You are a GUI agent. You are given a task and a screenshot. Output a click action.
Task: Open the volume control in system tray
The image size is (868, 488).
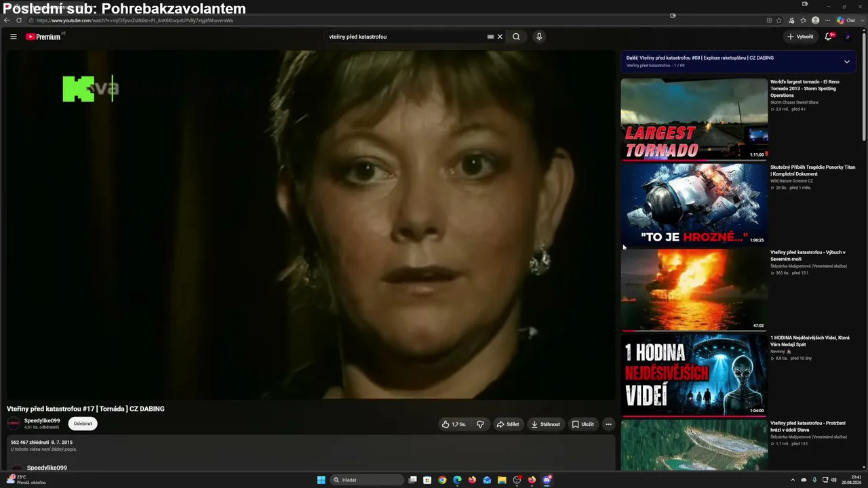point(833,480)
